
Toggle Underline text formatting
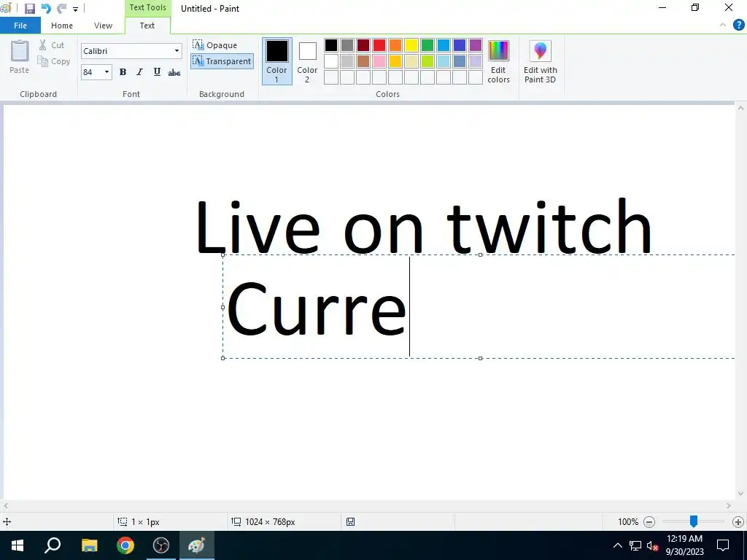coord(157,72)
